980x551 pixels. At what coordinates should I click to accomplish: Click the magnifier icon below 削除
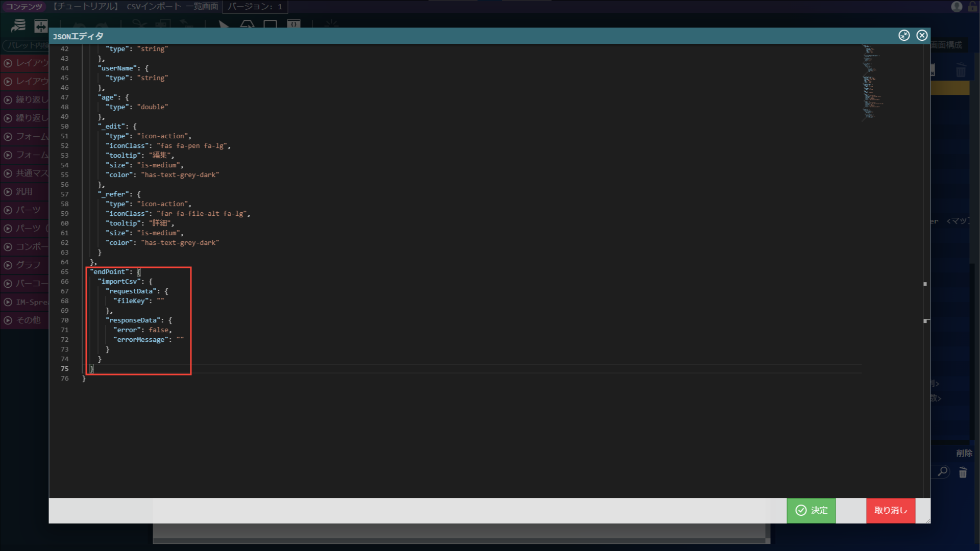[942, 472]
